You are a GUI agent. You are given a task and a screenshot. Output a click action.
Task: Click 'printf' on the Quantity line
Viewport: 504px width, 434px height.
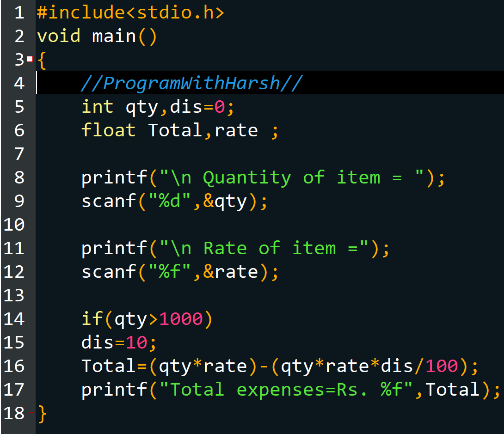tap(114, 177)
